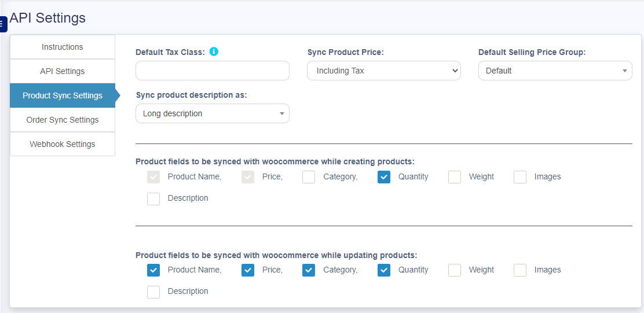
Task: Click the 'Default Tax Class:' label
Action: [x=170, y=52]
